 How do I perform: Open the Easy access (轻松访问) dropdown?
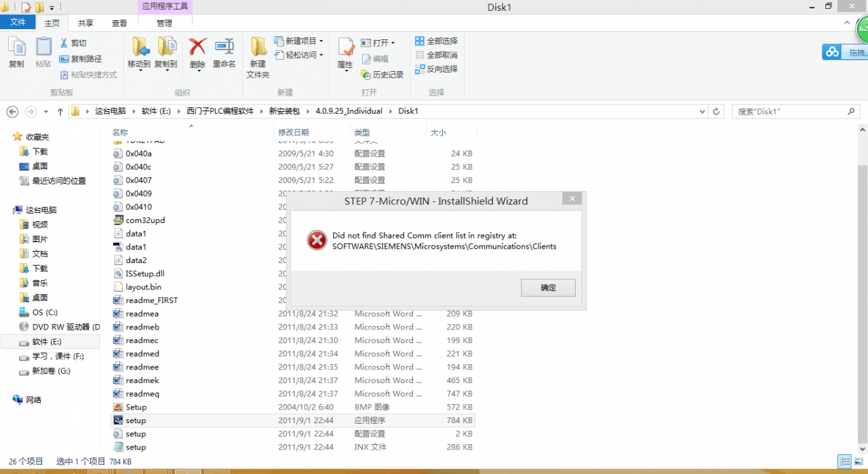point(299,55)
